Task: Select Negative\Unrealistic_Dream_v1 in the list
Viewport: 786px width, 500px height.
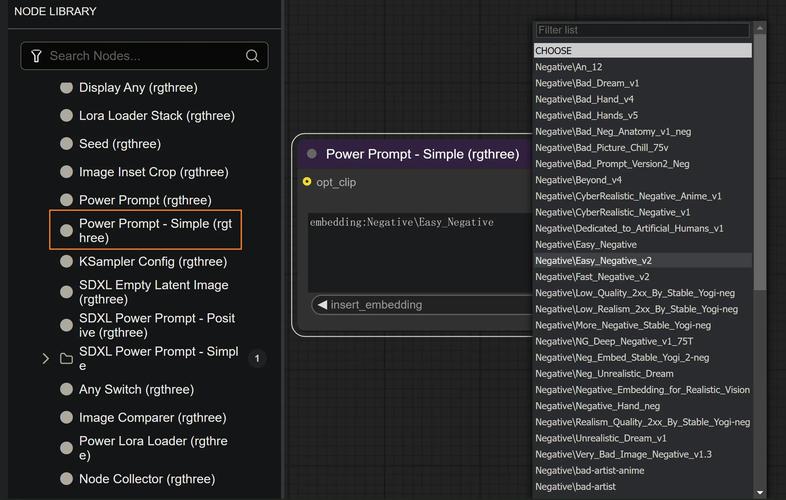Action: click(600, 438)
